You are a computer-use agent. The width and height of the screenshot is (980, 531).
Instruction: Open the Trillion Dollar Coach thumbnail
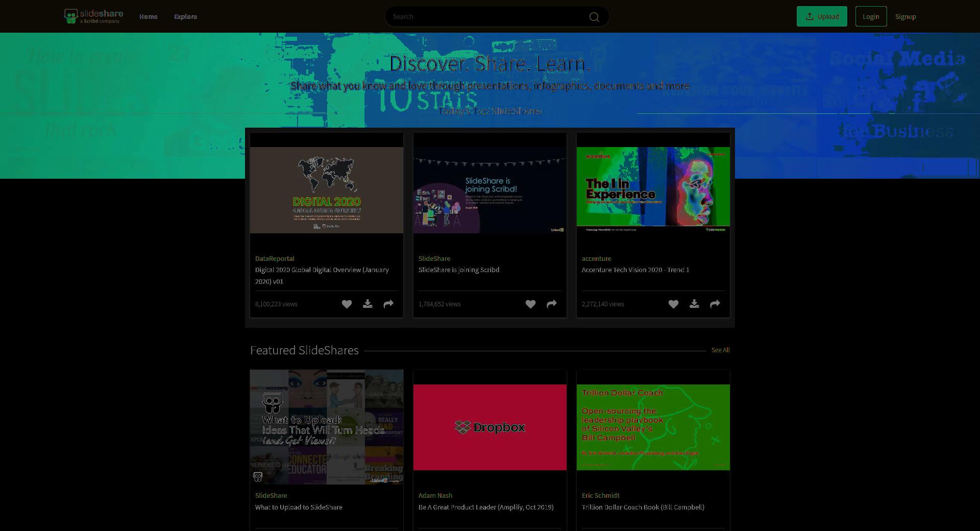tap(653, 427)
